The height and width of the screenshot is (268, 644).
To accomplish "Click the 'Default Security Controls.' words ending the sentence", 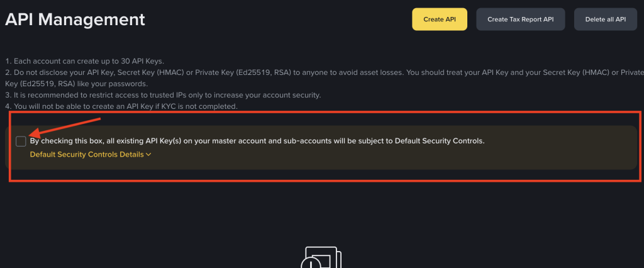I will (x=440, y=141).
